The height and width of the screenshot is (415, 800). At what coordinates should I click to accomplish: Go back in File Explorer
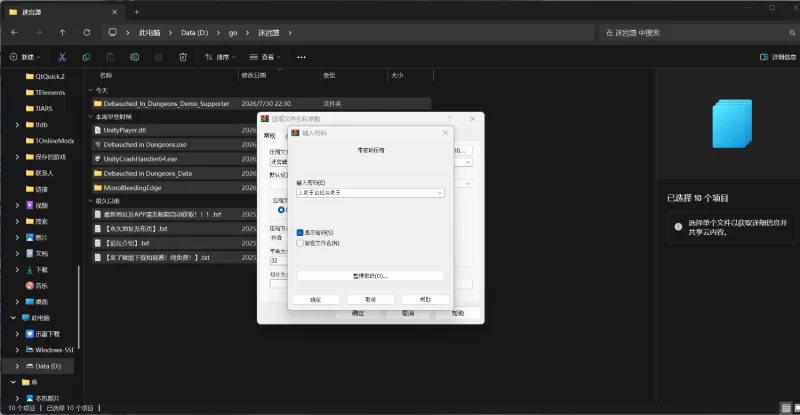tap(14, 33)
